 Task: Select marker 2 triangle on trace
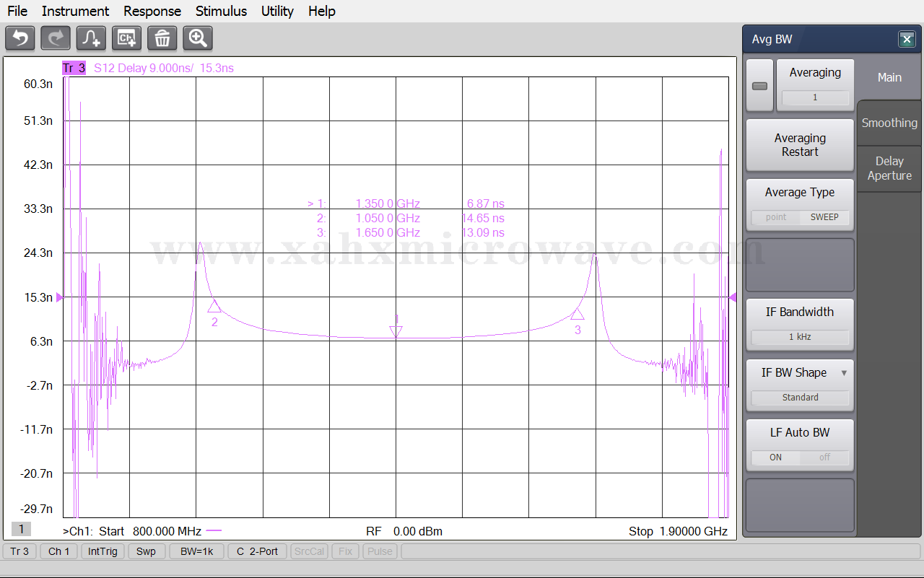(214, 307)
